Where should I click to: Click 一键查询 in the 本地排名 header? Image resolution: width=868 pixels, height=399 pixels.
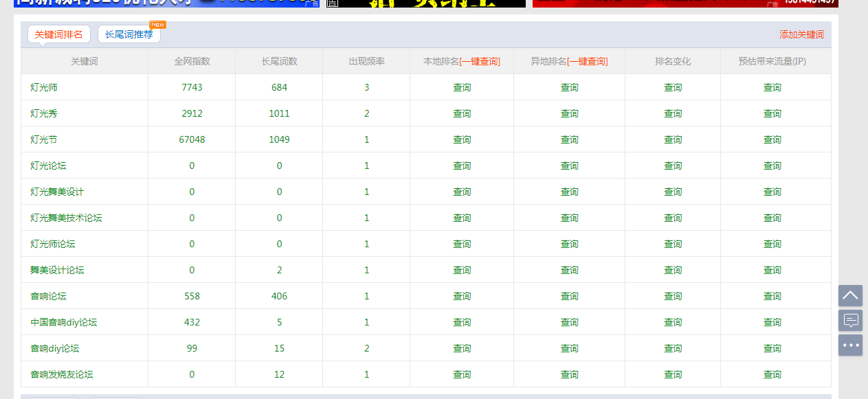480,62
